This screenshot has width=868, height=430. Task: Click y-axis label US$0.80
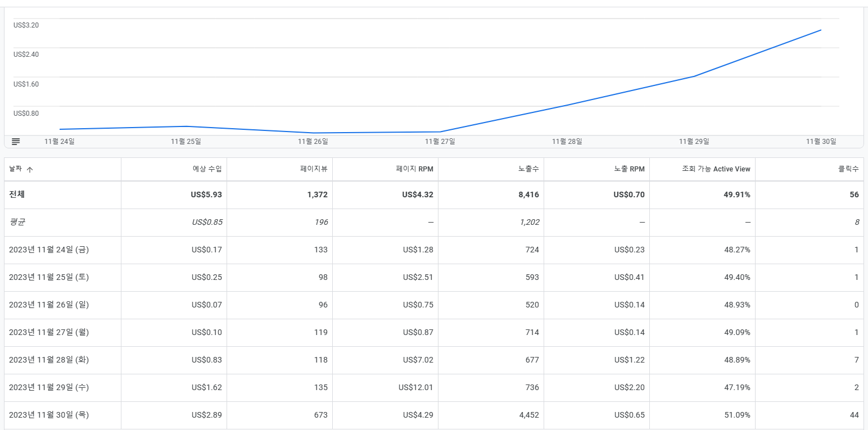pos(26,114)
